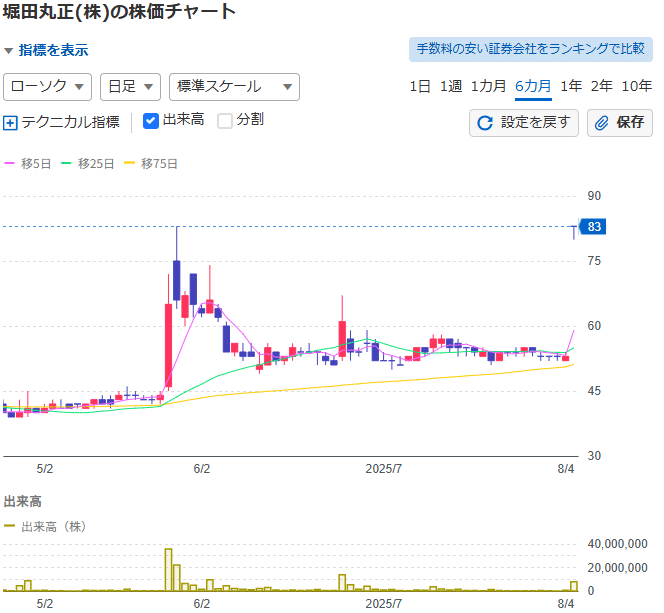
Task: Click the 40,000,000 volume axis label
Action: point(617,544)
